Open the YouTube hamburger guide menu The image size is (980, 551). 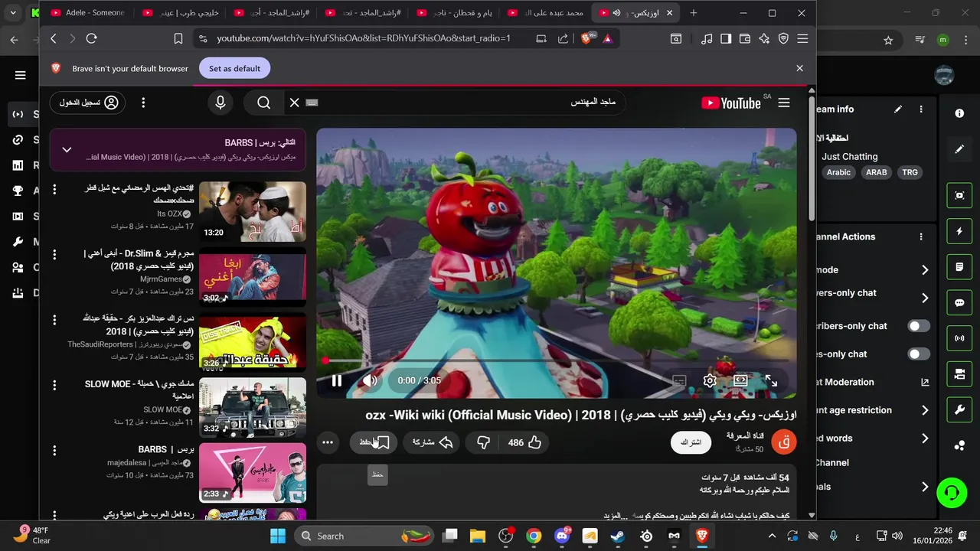(x=783, y=103)
